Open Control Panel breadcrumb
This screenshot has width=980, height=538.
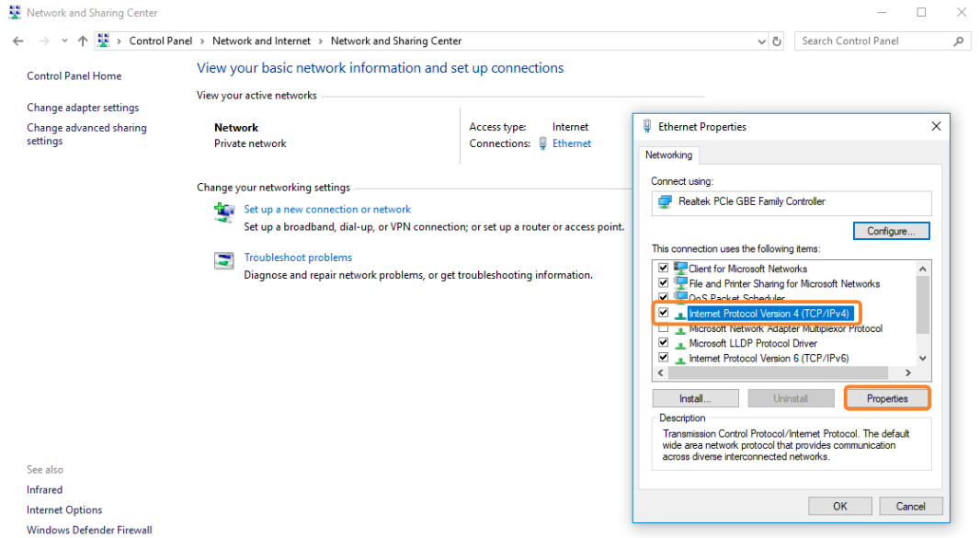[x=161, y=40]
